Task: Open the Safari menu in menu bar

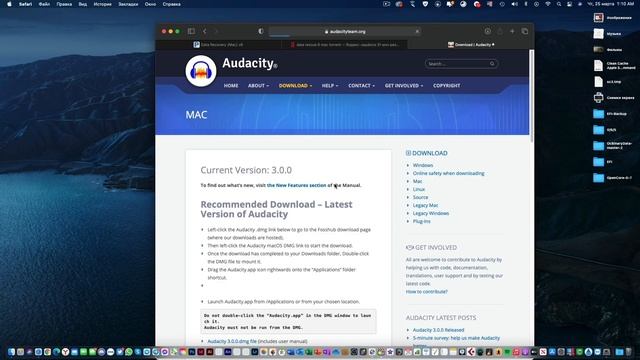Action: [x=25, y=4]
